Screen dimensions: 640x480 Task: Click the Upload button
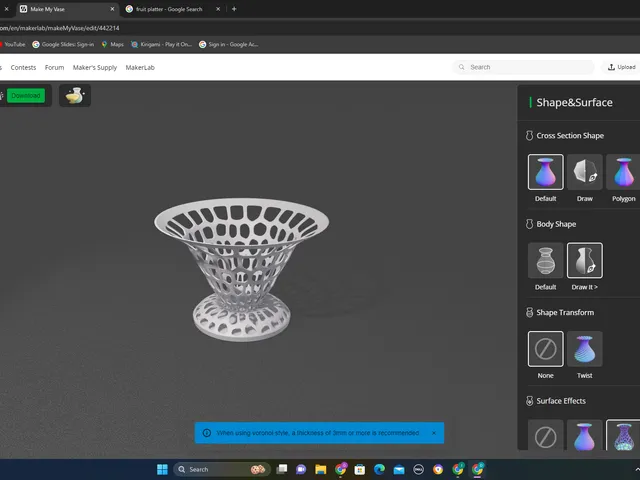click(621, 67)
